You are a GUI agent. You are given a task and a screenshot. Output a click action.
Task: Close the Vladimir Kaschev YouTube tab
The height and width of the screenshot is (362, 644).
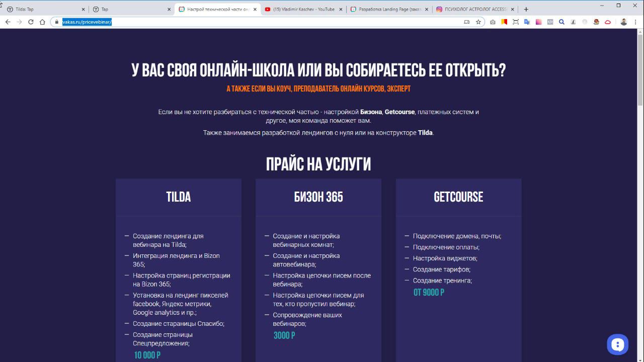click(x=341, y=9)
